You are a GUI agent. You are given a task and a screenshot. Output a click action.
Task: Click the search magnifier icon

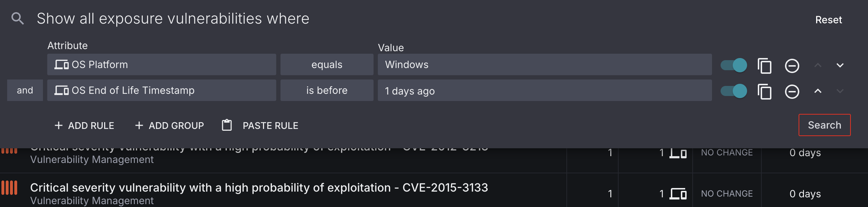(x=18, y=18)
